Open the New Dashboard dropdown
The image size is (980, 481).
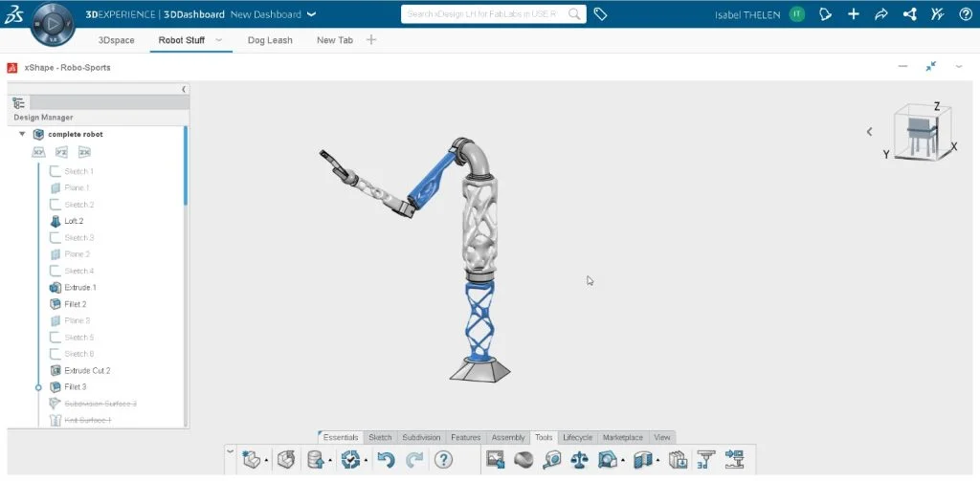pos(312,14)
